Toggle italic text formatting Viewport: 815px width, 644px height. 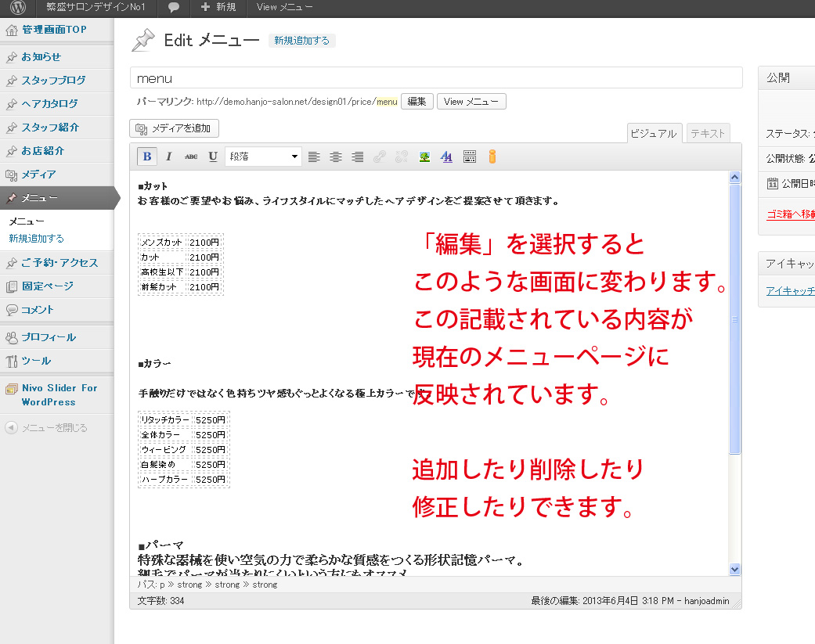pyautogui.click(x=168, y=157)
